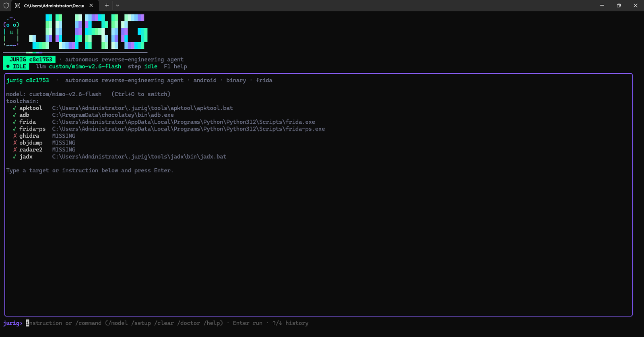The width and height of the screenshot is (644, 337).
Task: Expand the new tab profile dropdown arrow
Action: [118, 6]
